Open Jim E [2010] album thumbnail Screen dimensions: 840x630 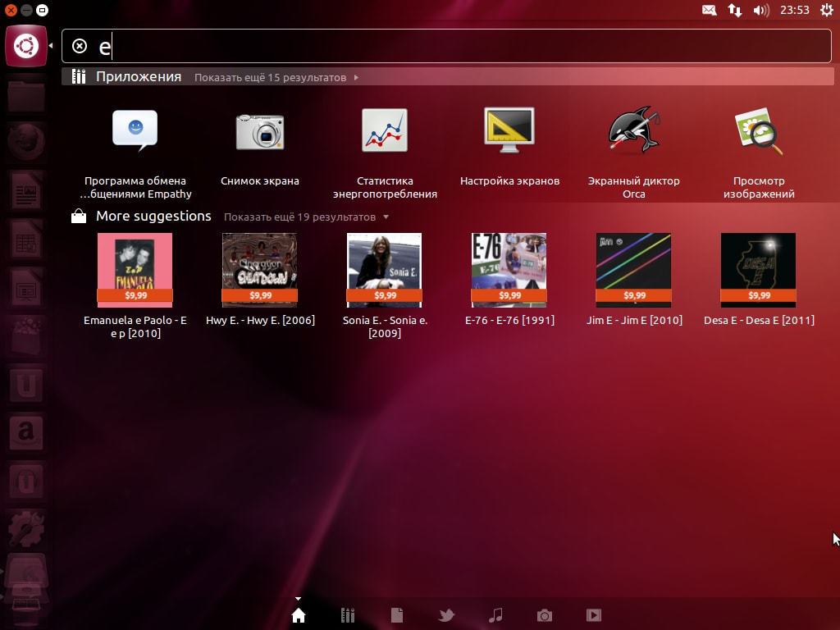click(x=634, y=270)
